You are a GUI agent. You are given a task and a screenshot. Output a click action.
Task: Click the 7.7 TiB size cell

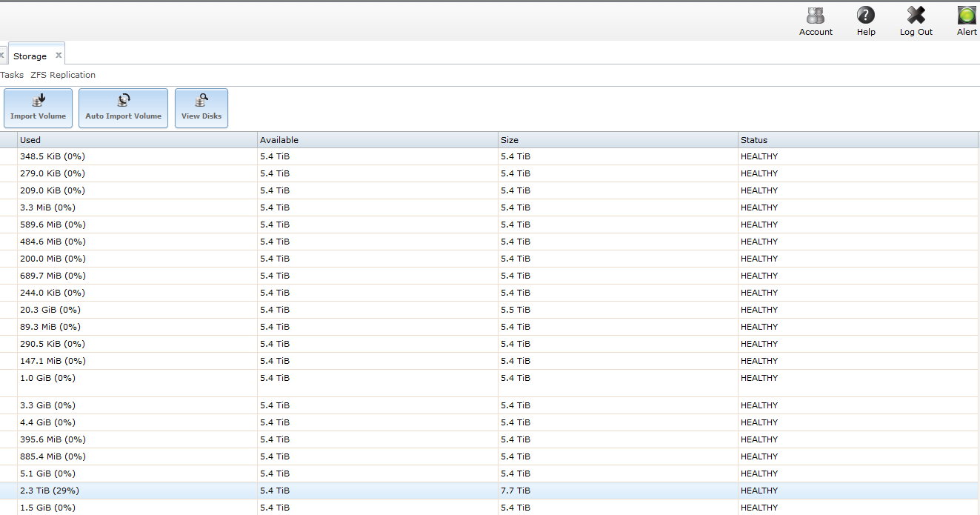pos(516,491)
